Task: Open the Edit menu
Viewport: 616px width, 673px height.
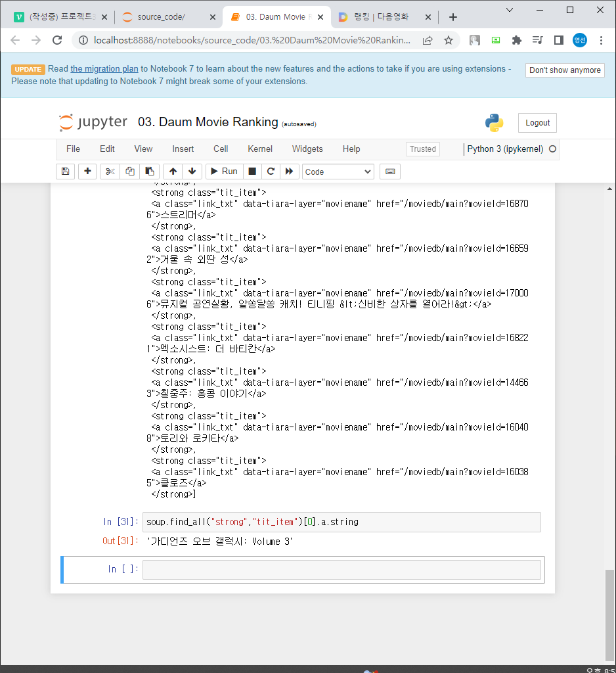Action: pos(107,149)
